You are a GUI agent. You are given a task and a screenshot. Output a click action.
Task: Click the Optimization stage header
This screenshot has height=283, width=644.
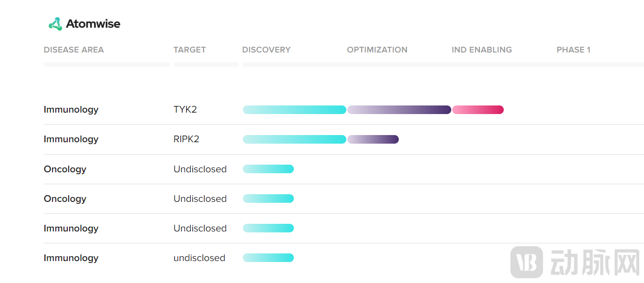coord(377,50)
